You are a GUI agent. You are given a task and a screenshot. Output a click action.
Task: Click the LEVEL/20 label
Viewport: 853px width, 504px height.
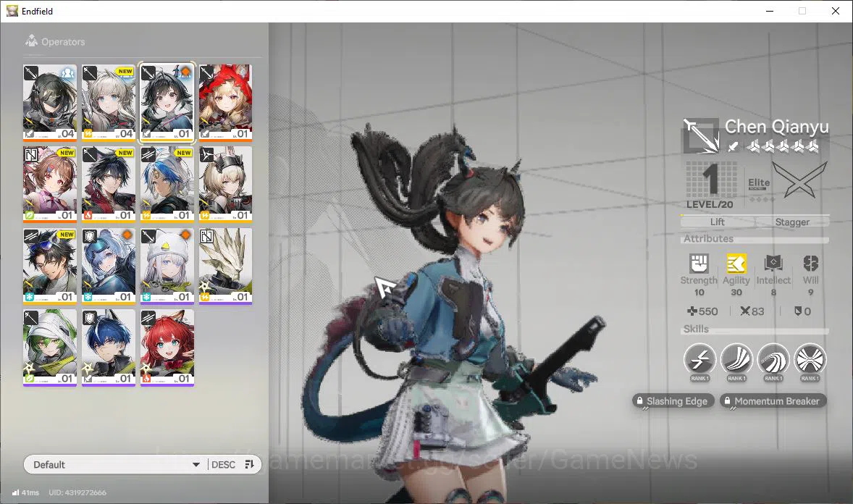pos(710,205)
